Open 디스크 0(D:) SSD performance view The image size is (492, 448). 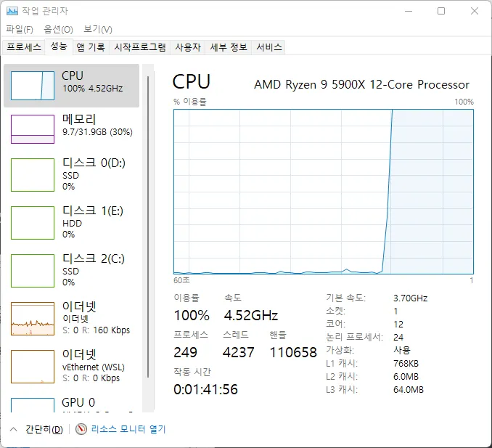click(73, 174)
